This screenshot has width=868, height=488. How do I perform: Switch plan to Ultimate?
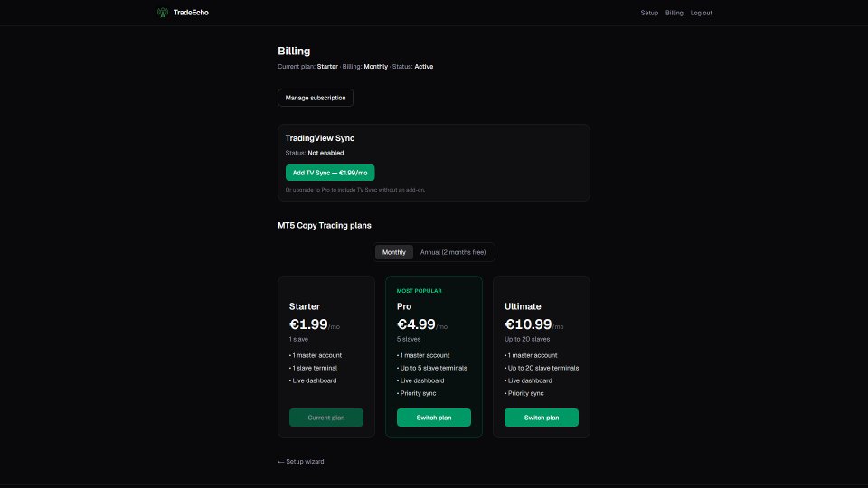(542, 418)
